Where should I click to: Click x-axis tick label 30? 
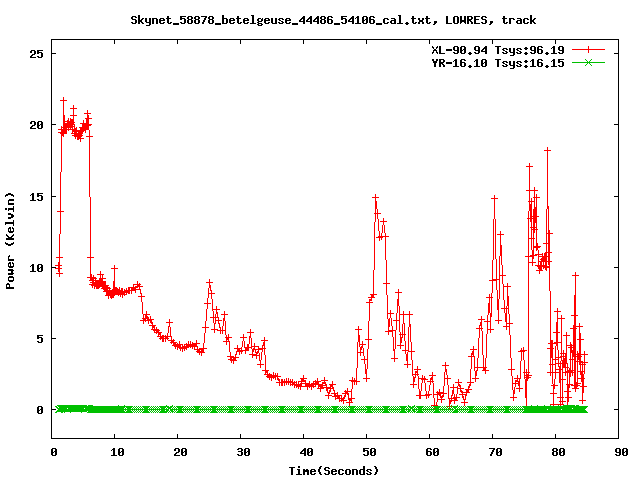[243, 452]
